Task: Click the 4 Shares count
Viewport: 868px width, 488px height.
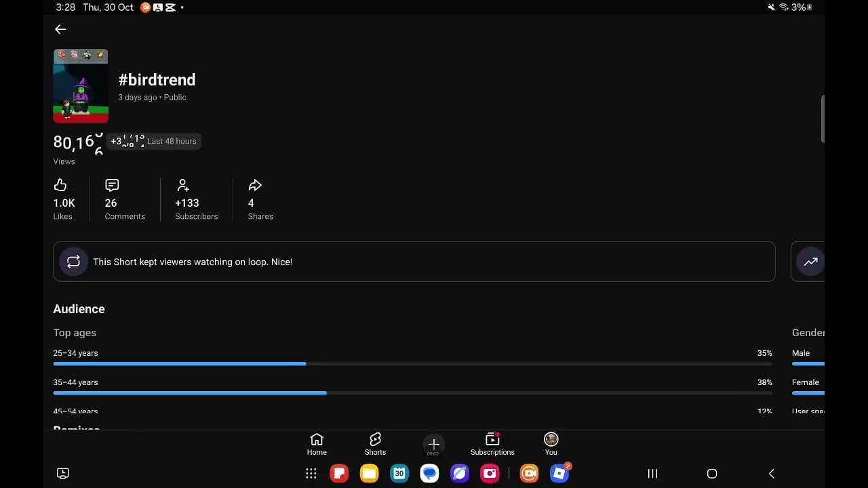Action: tap(251, 203)
